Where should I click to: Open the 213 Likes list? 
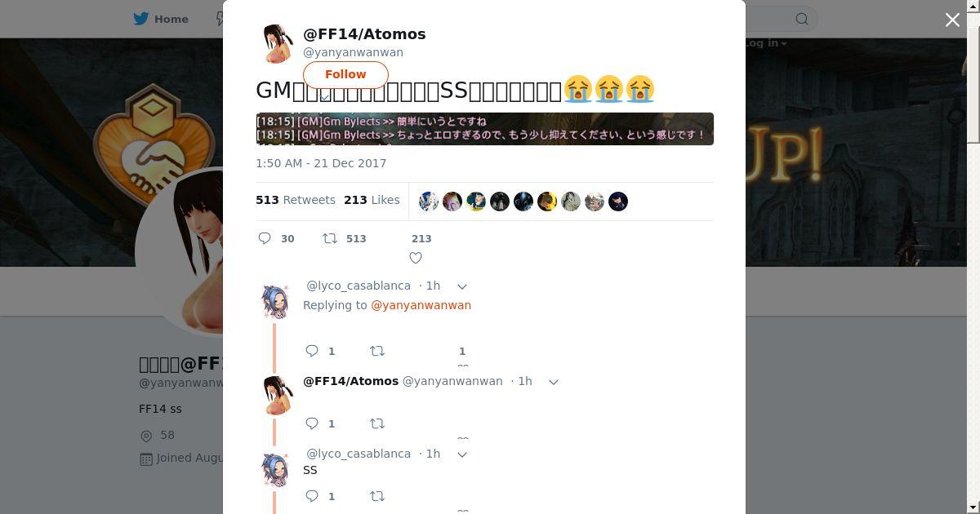(x=372, y=200)
